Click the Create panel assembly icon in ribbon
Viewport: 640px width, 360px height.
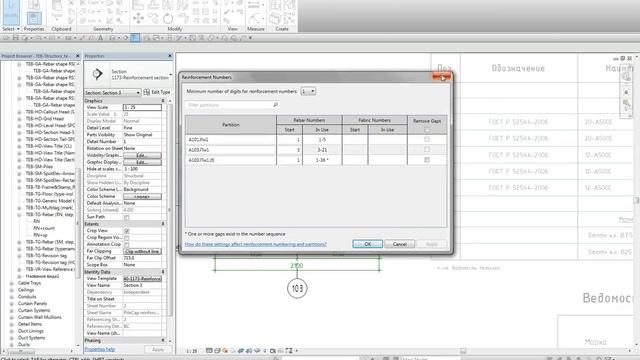coord(276,18)
